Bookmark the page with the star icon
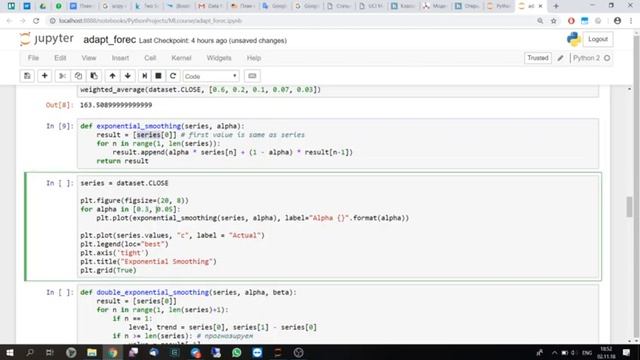 [553, 21]
